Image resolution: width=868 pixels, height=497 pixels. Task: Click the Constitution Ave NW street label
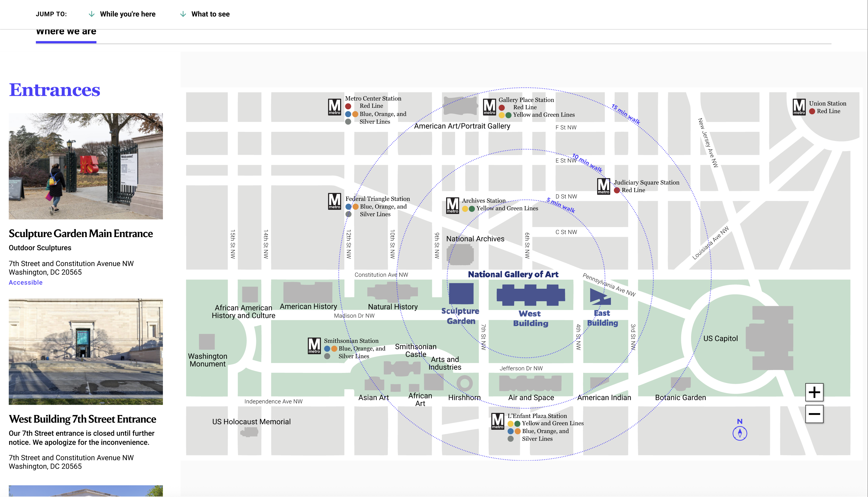[381, 275]
